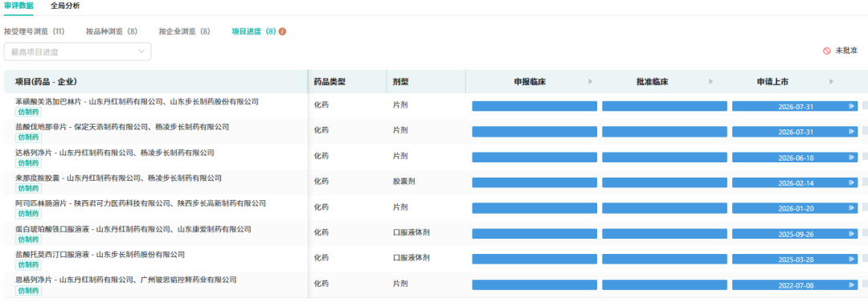This screenshot has width=868, height=307.
Task: Click play icon on the 2025-09-26 bar
Action: [851, 234]
